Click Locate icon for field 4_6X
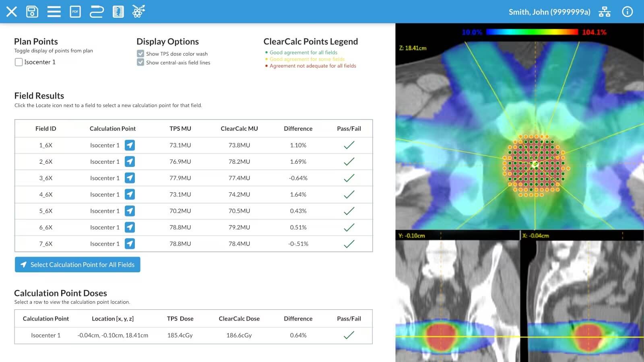Viewport: 644px width, 362px height. (130, 195)
